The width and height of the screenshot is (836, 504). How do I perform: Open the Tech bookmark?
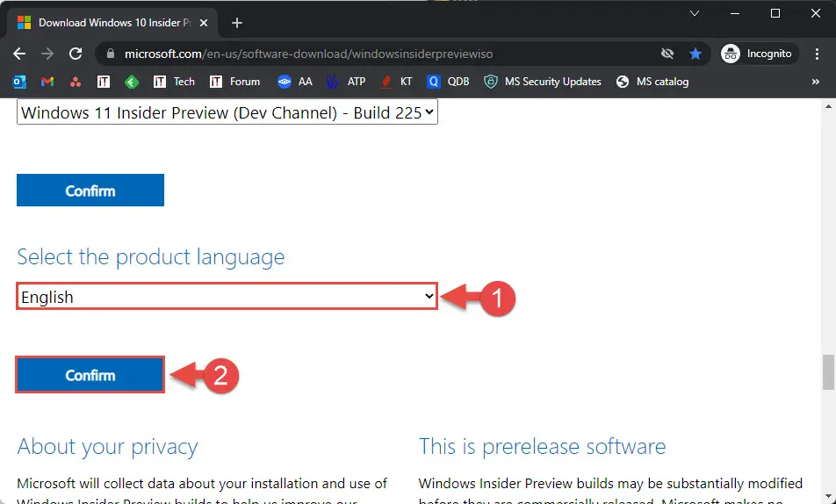point(174,82)
